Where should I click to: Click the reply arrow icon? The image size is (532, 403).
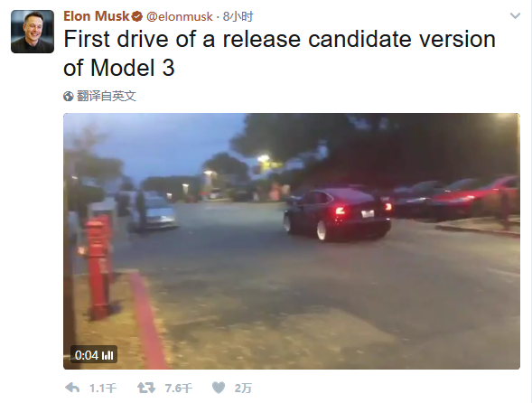pyautogui.click(x=72, y=388)
